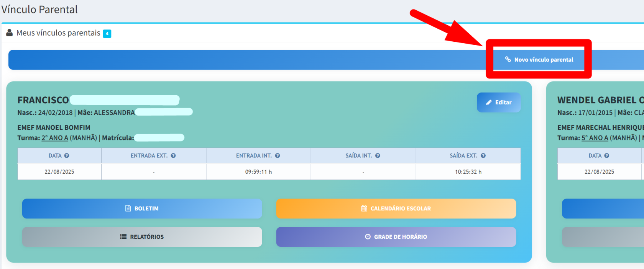Show help for SAÍDA INT. column
This screenshot has width=644, height=269.
tap(378, 156)
